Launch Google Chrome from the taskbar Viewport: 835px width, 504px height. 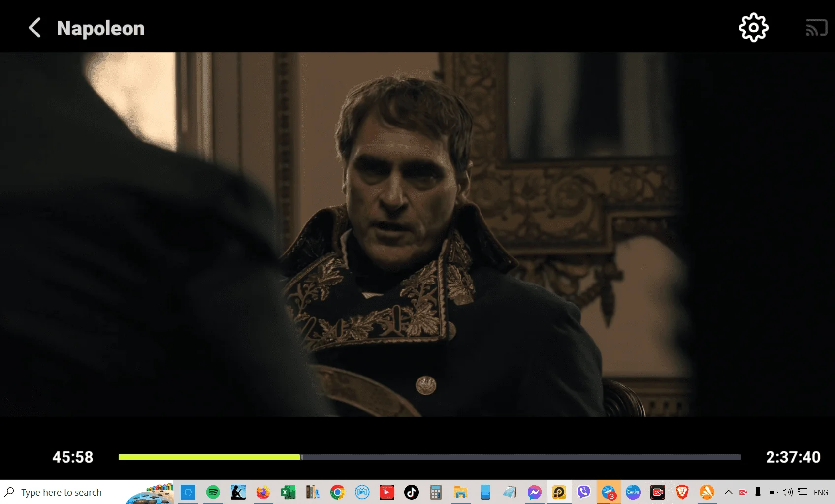coord(337,492)
